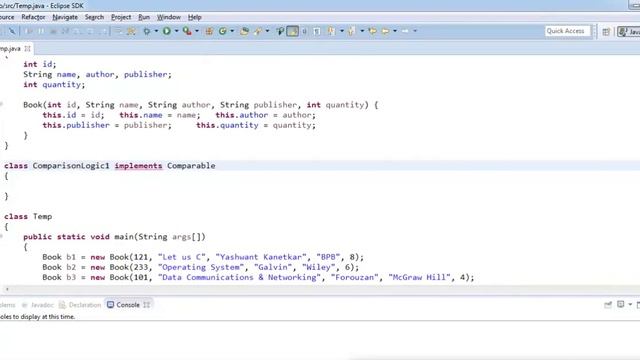Click the "Temp" class name in code
This screenshot has height=360, width=640.
point(42,216)
